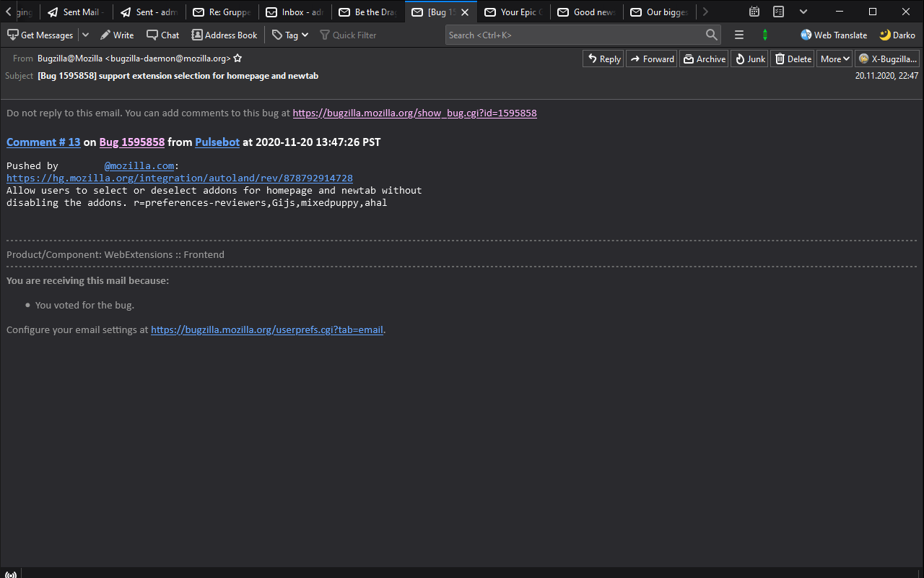This screenshot has height=578, width=924.
Task: Switch to the Inbox tab
Action: [x=296, y=12]
